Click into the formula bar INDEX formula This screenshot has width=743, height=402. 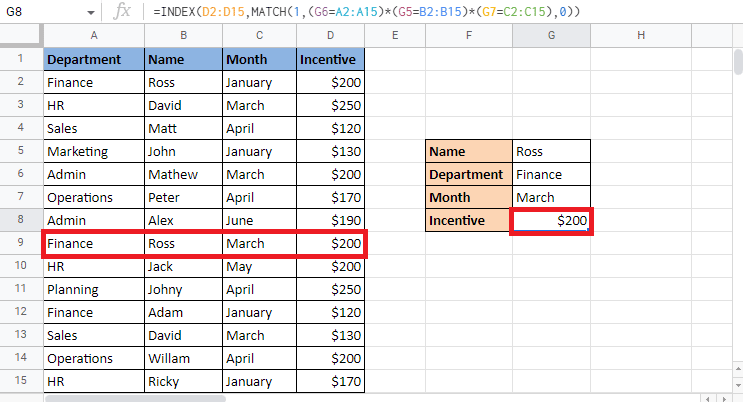400,12
